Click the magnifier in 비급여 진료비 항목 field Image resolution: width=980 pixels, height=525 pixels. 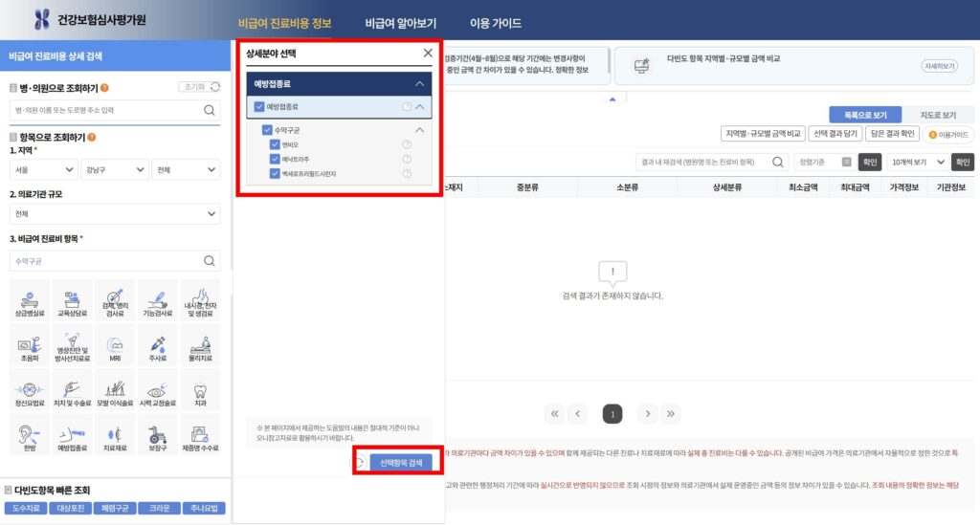point(210,261)
